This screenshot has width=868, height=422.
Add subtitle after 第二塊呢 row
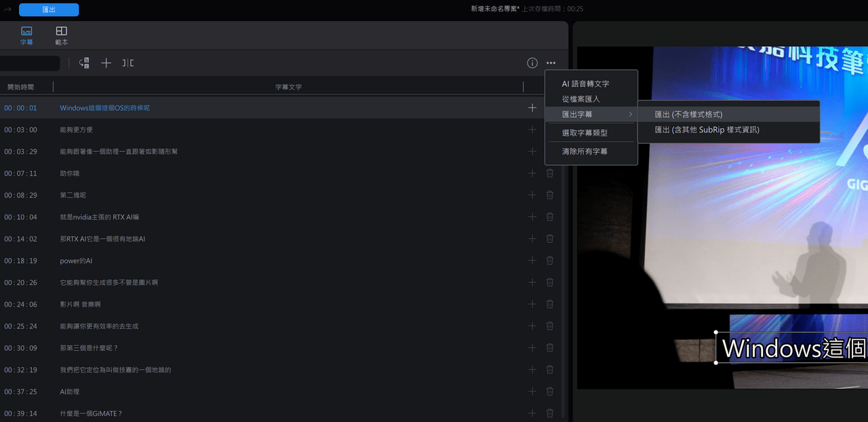click(532, 195)
